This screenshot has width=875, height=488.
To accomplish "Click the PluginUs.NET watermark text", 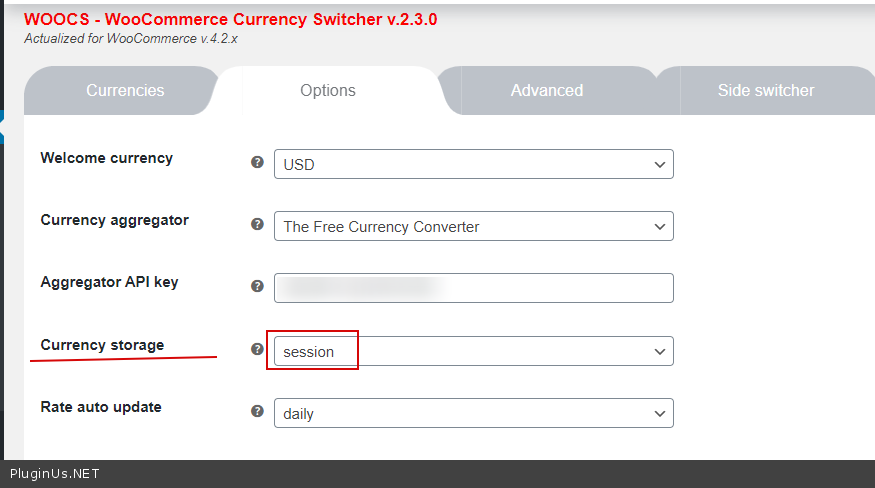I will (x=55, y=474).
